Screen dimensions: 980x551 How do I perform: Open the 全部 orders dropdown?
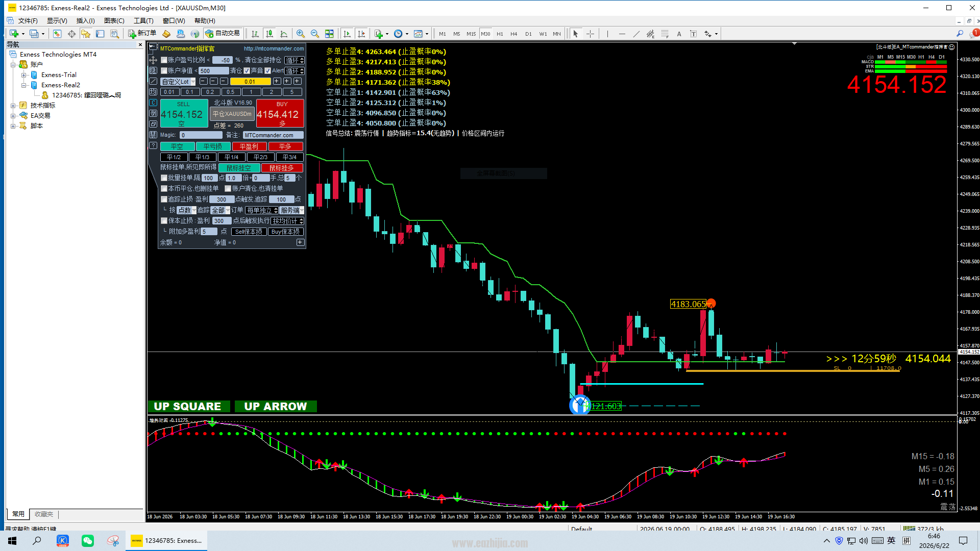coord(220,210)
